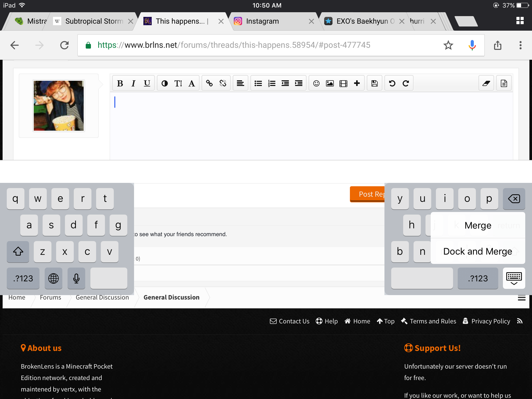Close the Instagram tab
Image resolution: width=532 pixels, height=399 pixels.
(x=311, y=21)
